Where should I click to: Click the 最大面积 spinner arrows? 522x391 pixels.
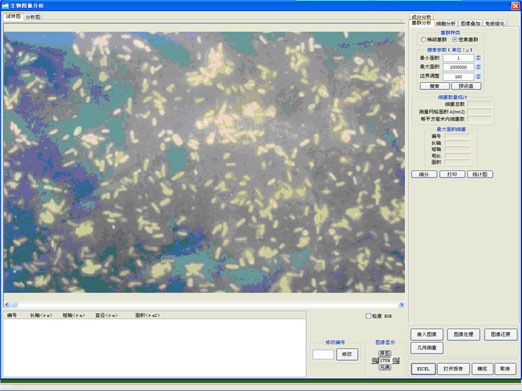pyautogui.click(x=478, y=67)
